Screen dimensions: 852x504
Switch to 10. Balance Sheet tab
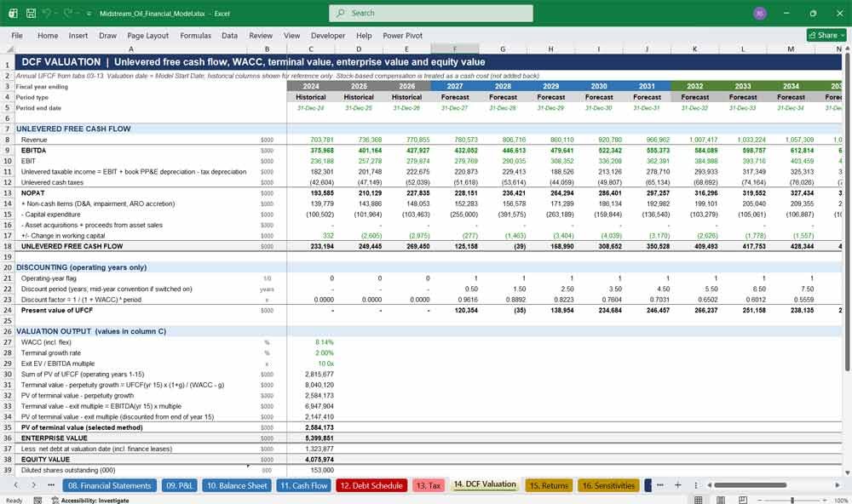(237, 485)
